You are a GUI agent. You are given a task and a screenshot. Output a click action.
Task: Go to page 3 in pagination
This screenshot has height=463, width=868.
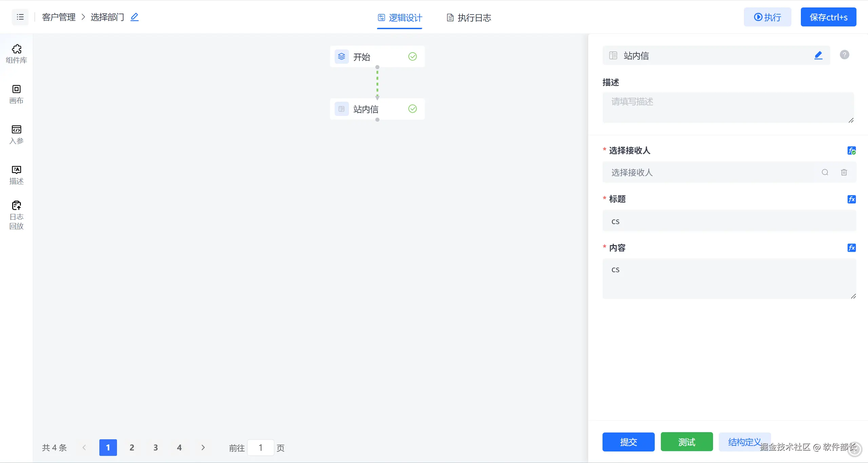[156, 447]
